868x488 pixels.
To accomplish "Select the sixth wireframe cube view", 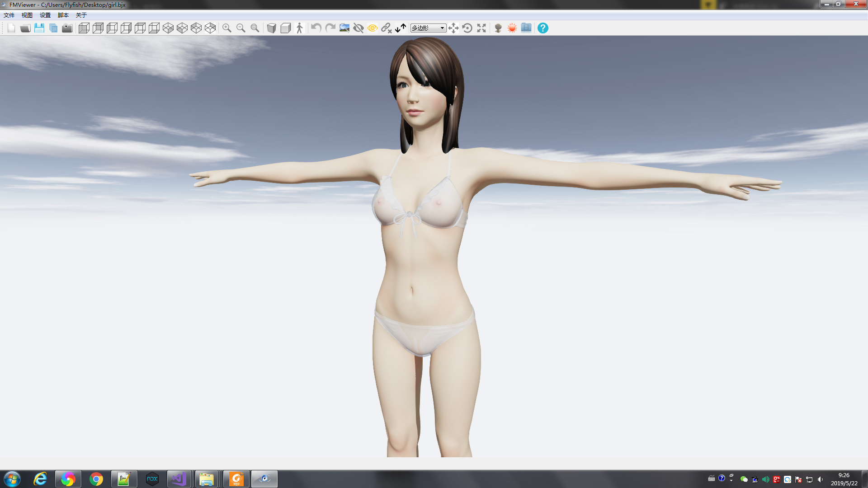I will 154,28.
